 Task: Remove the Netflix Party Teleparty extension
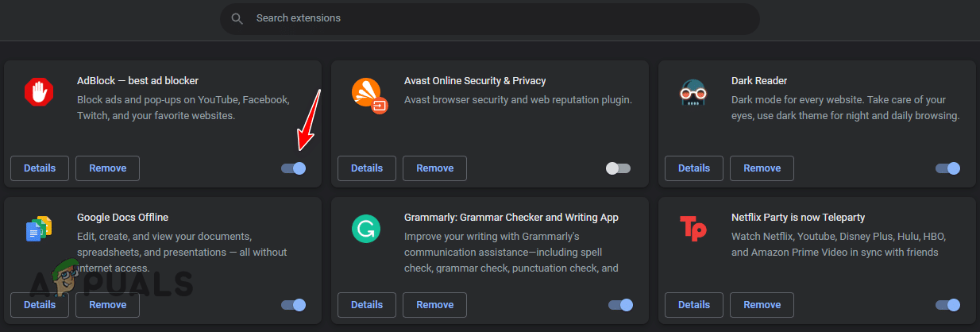point(762,305)
